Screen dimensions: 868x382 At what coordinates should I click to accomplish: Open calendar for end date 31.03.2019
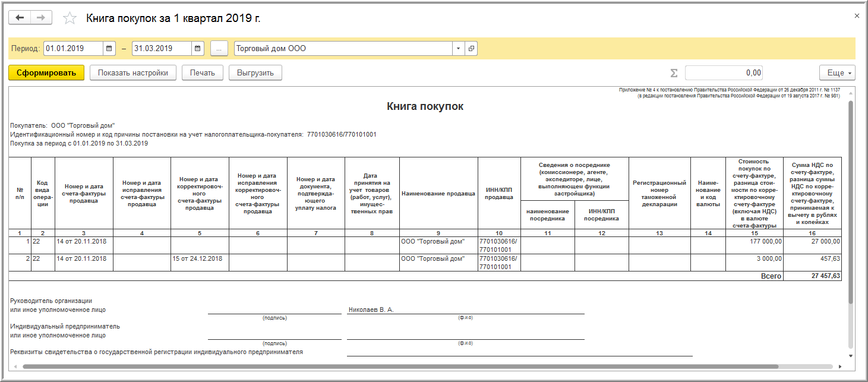[x=198, y=48]
